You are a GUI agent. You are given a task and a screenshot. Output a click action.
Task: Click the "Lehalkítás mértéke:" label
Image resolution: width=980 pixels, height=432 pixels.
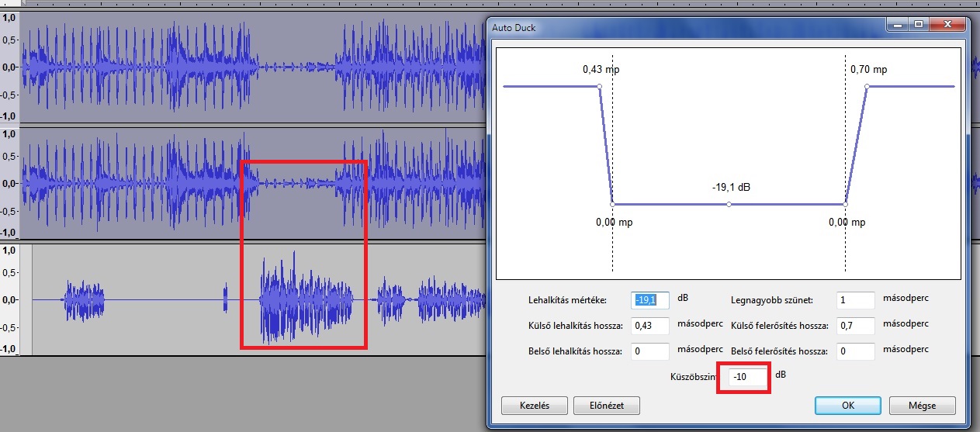(x=567, y=299)
